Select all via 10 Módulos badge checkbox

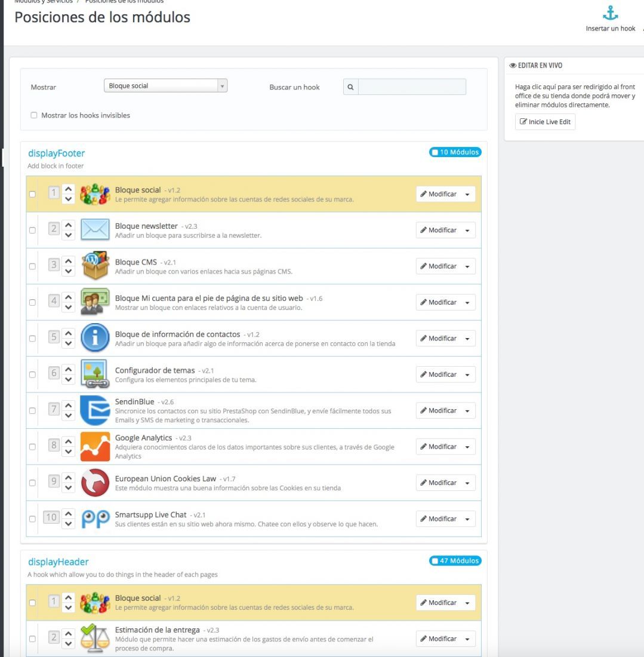(x=435, y=152)
